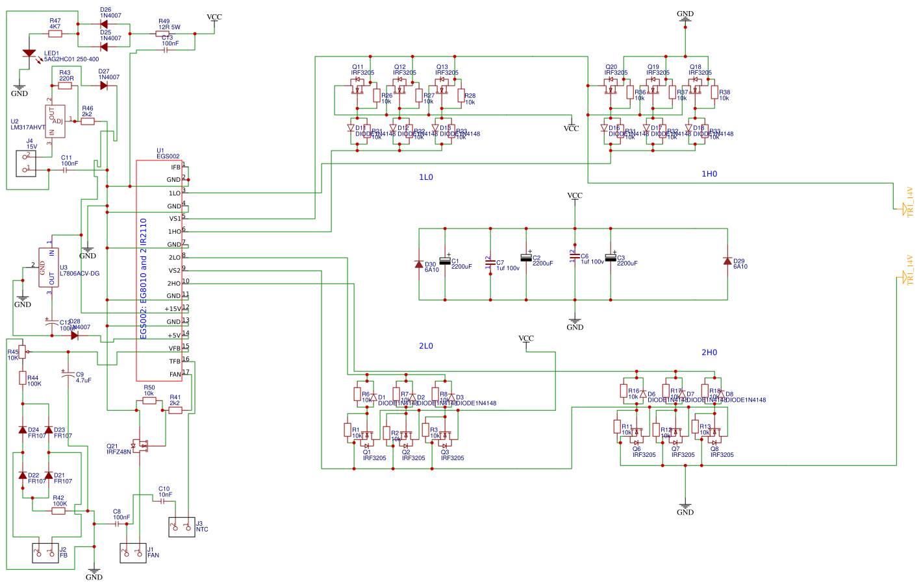Select the LED1 diode symbol

click(x=29, y=53)
